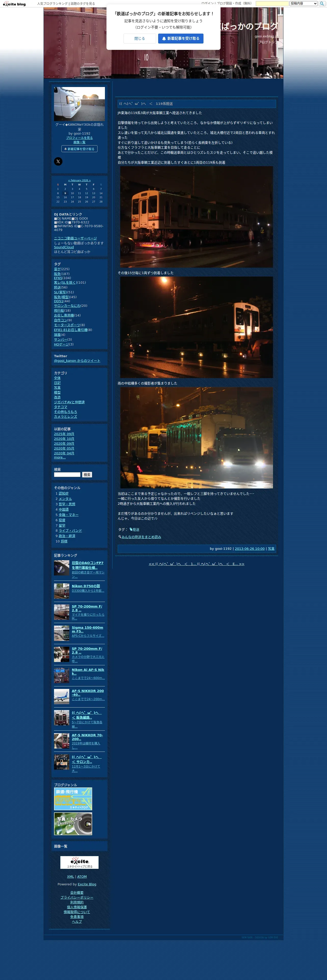Open the カメラとレンズ category
Viewport: 327px width, 980px height.
[65, 416]
